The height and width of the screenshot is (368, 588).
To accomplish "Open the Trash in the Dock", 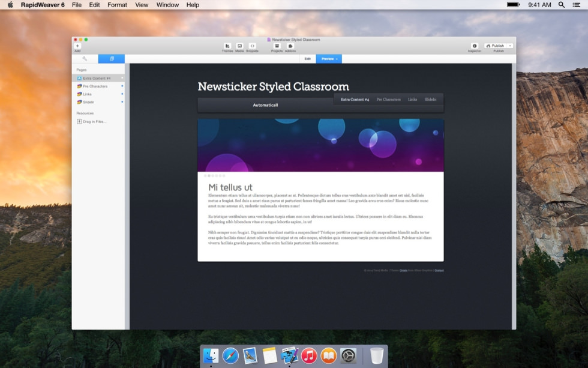I will click(x=377, y=355).
